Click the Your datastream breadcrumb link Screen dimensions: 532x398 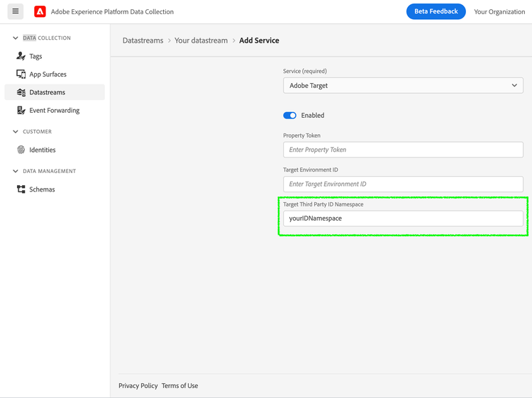(201, 40)
